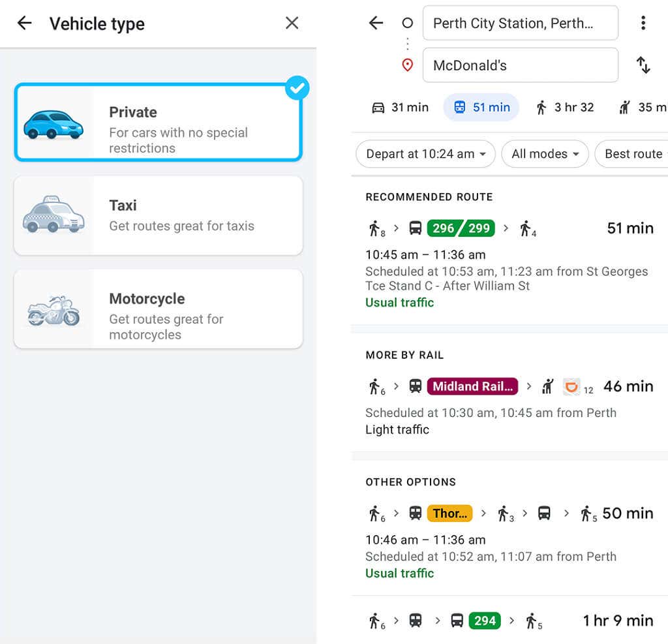The image size is (668, 644).
Task: Tap the green 294 bus badge
Action: [x=485, y=621]
